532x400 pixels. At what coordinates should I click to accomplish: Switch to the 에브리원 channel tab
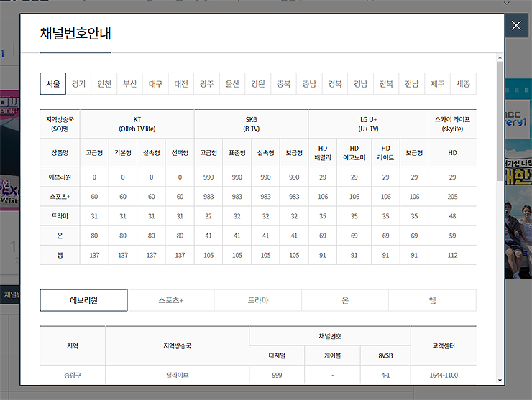point(84,300)
